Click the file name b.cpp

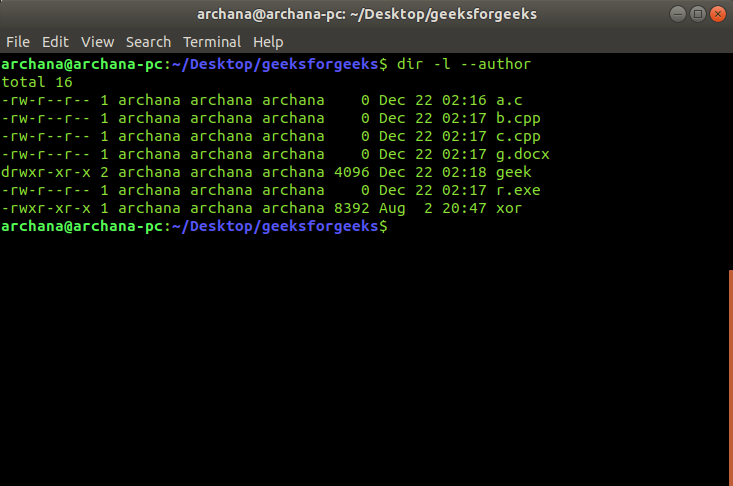point(518,118)
